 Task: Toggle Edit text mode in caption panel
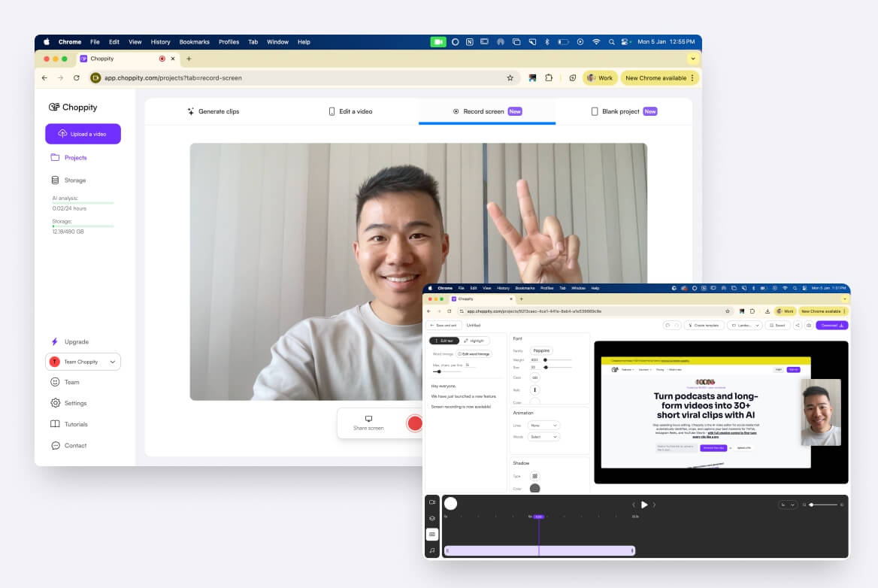point(444,341)
